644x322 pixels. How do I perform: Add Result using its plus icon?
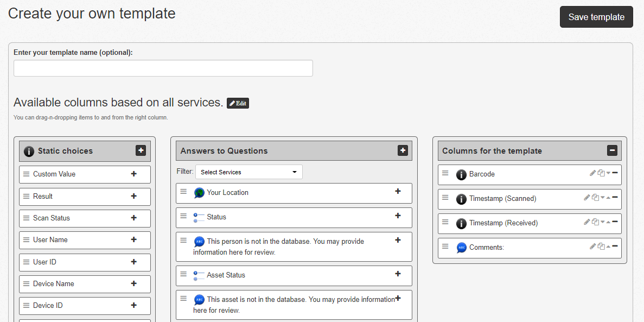point(133,196)
